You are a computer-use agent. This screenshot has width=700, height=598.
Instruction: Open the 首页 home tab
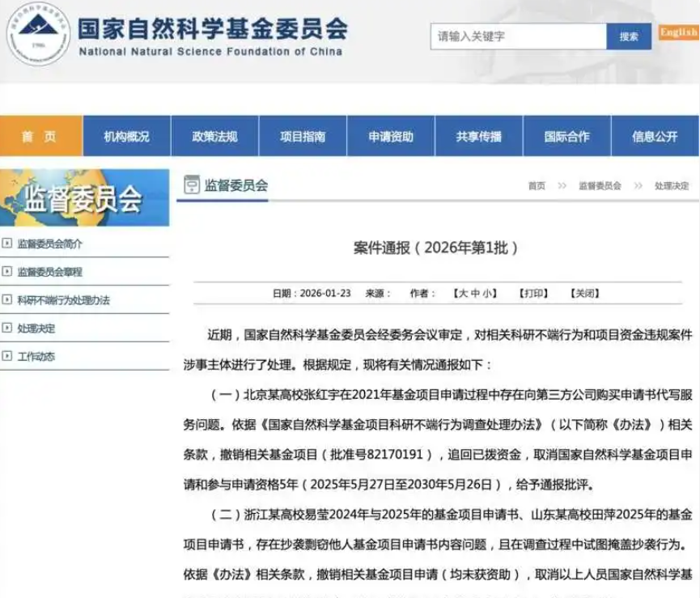click(x=41, y=136)
